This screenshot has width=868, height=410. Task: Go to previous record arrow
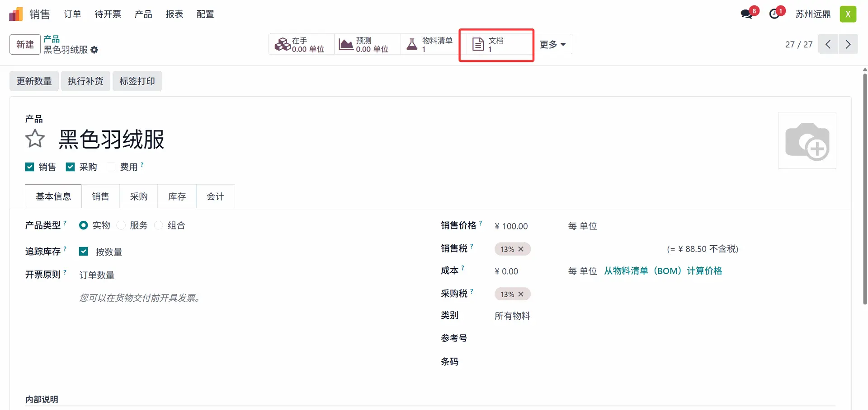(x=828, y=44)
